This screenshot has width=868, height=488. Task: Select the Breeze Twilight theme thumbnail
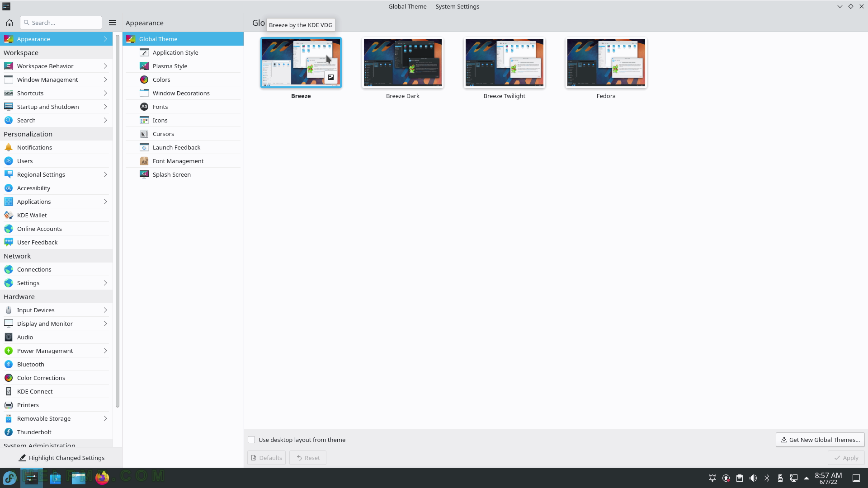505,62
